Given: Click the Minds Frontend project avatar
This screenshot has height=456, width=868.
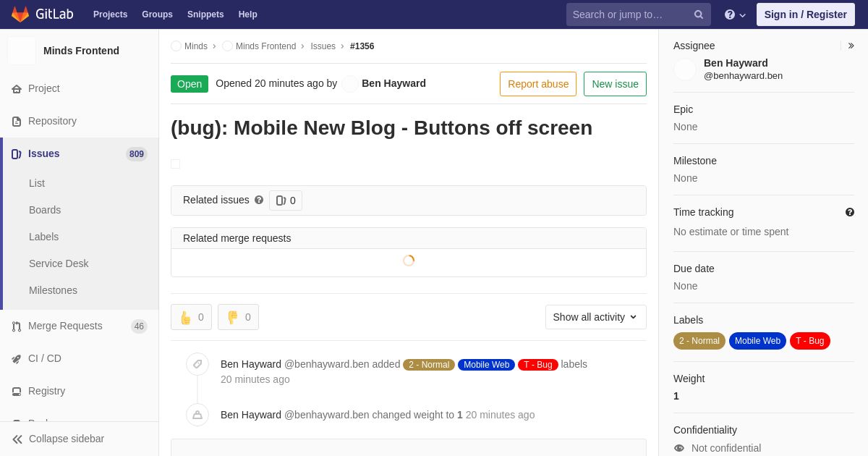Looking at the screenshot, I should point(22,51).
